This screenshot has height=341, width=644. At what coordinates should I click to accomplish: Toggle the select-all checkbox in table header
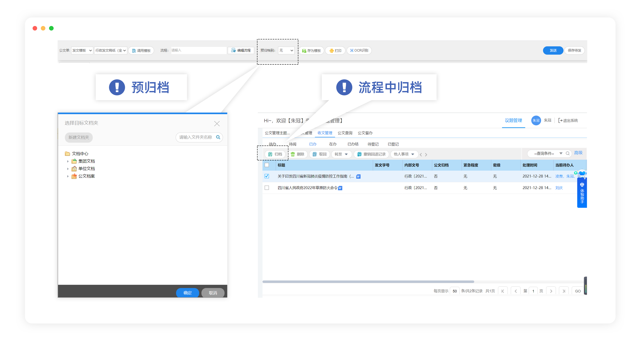click(267, 165)
